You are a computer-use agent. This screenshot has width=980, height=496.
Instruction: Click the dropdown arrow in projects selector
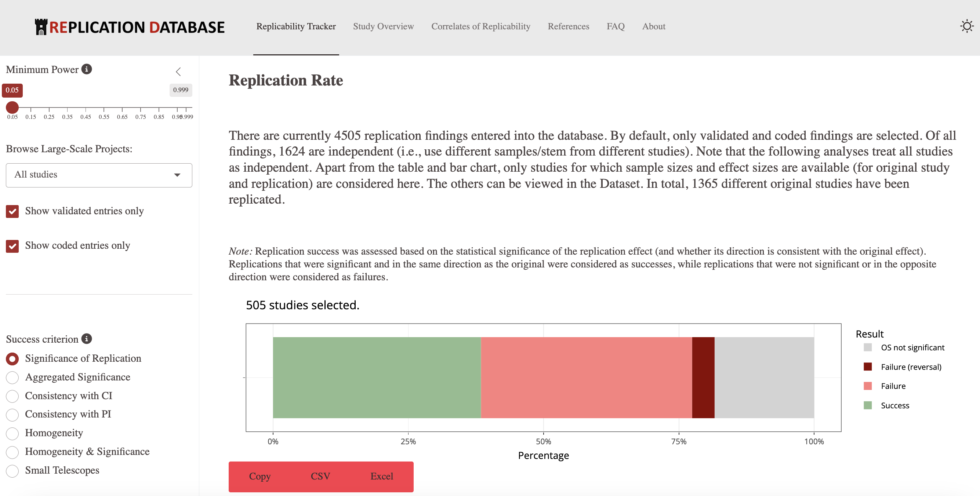pos(177,175)
